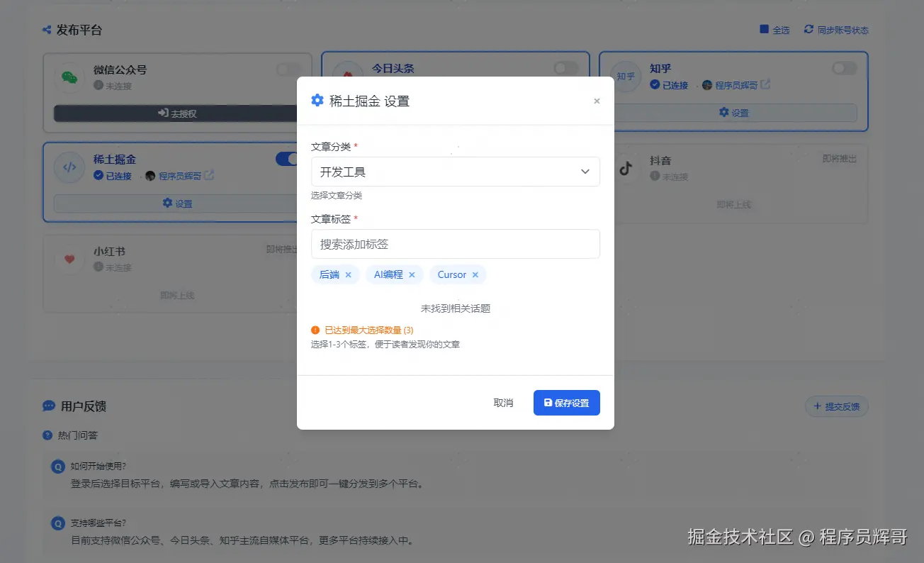
Task: Click Q icon beside 支持哪些平台?
Action: [x=58, y=523]
